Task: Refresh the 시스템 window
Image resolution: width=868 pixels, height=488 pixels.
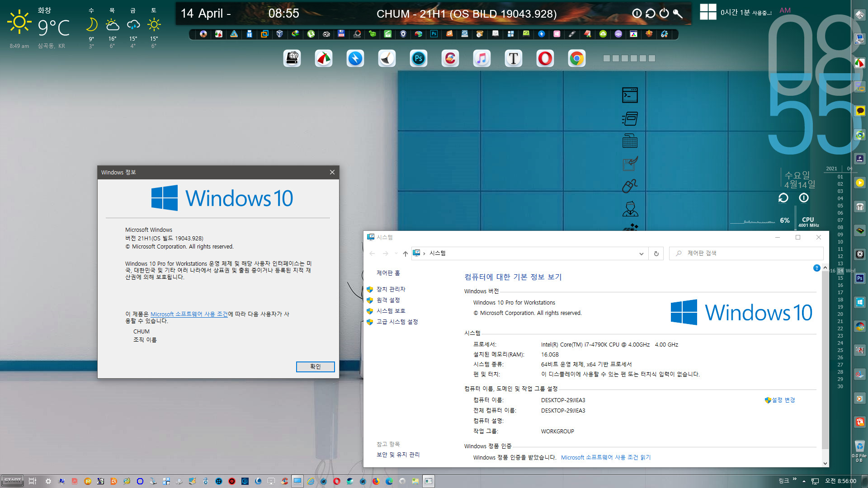Action: pos(656,253)
